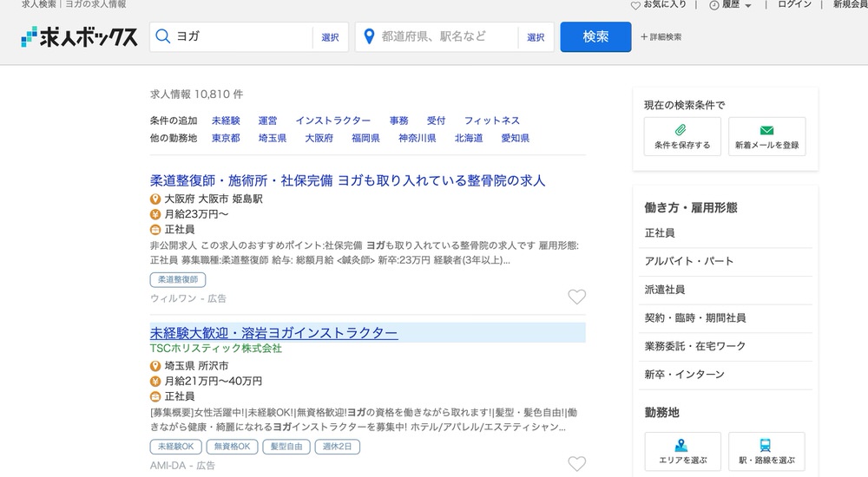This screenshot has width=868, height=477.
Task: Filter by アルバイト・パート employment type
Action: (689, 261)
